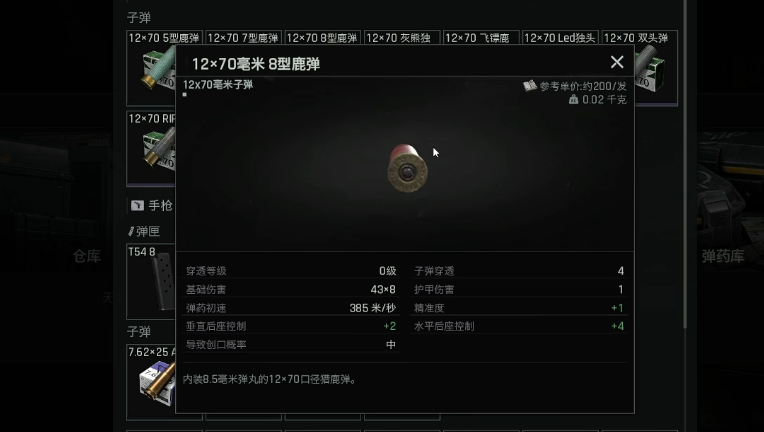Click the reference price book icon
Screen dimensions: 764x432
click(x=530, y=86)
